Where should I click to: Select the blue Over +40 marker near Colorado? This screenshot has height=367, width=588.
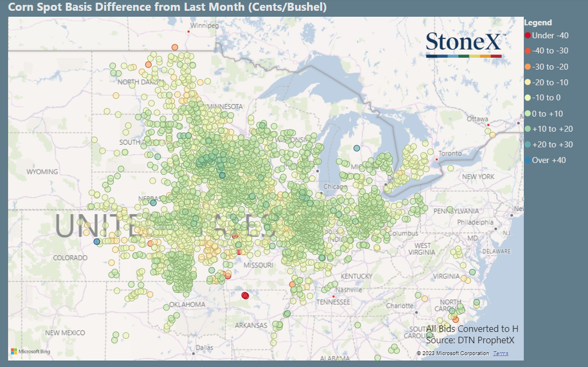(x=97, y=242)
